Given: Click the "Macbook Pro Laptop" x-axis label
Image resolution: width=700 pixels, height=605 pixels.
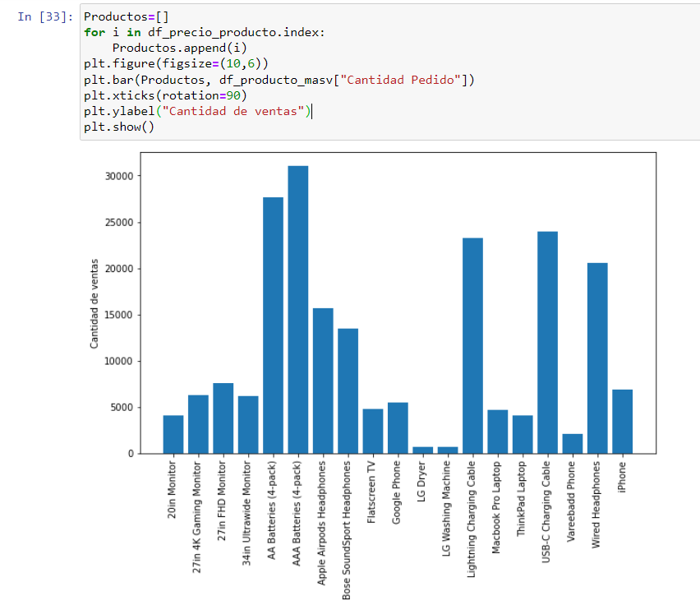Looking at the screenshot, I should [x=496, y=506].
